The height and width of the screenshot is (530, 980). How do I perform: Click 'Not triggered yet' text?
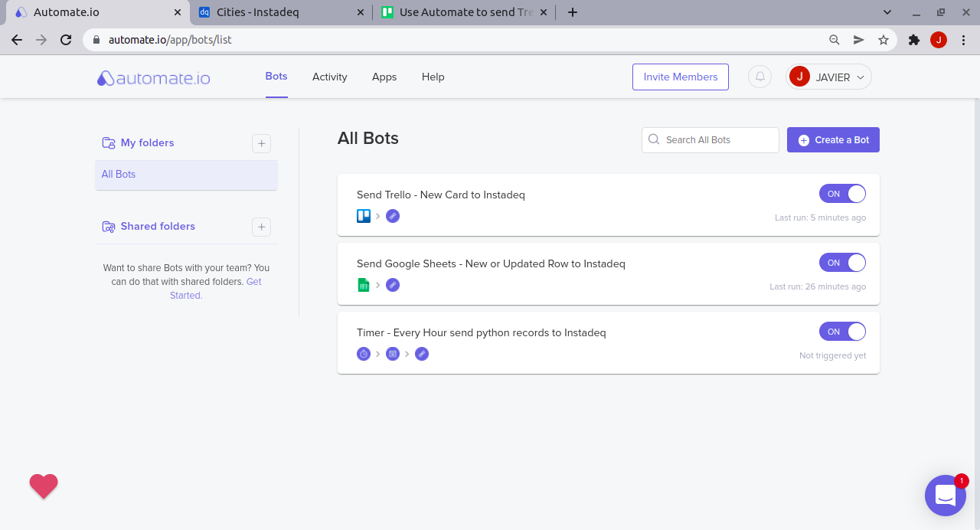click(x=833, y=355)
